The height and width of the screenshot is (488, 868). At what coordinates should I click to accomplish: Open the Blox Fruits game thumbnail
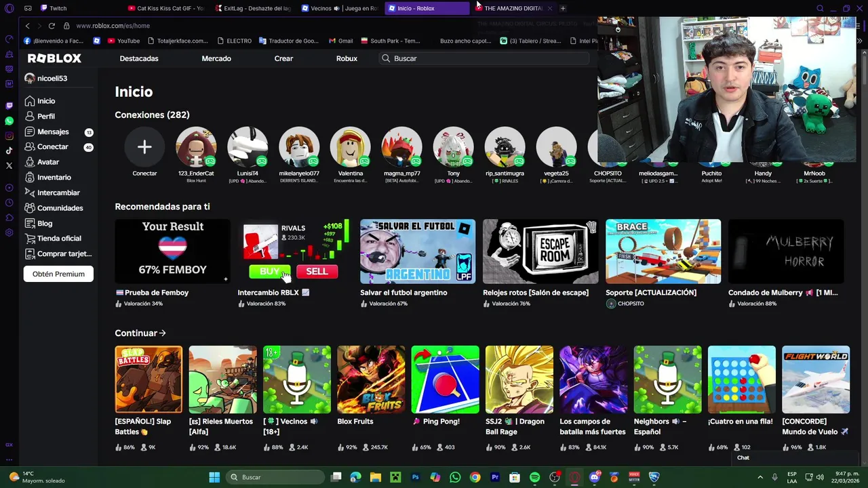371,380
